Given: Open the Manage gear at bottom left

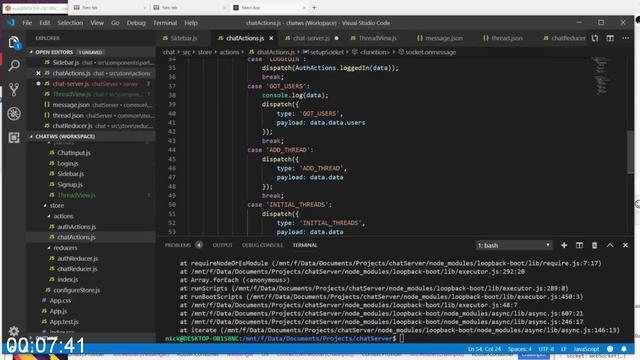Looking at the screenshot, I should pyautogui.click(x=14, y=331).
